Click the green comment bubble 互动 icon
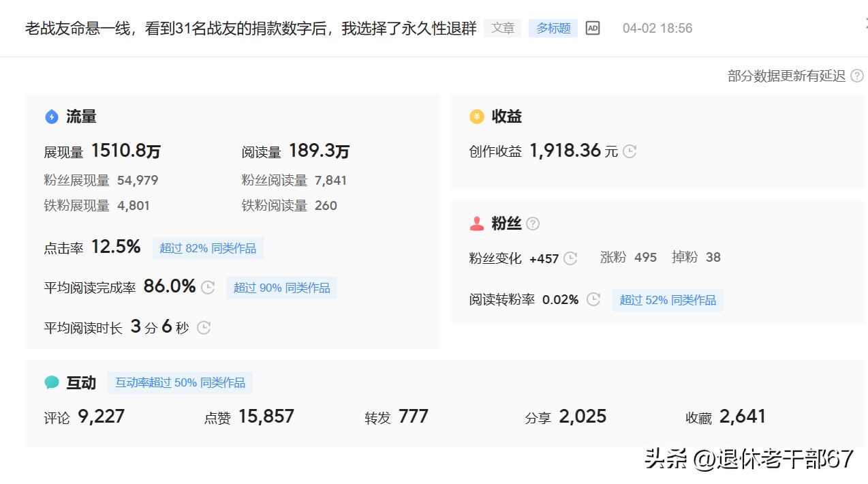 52,382
